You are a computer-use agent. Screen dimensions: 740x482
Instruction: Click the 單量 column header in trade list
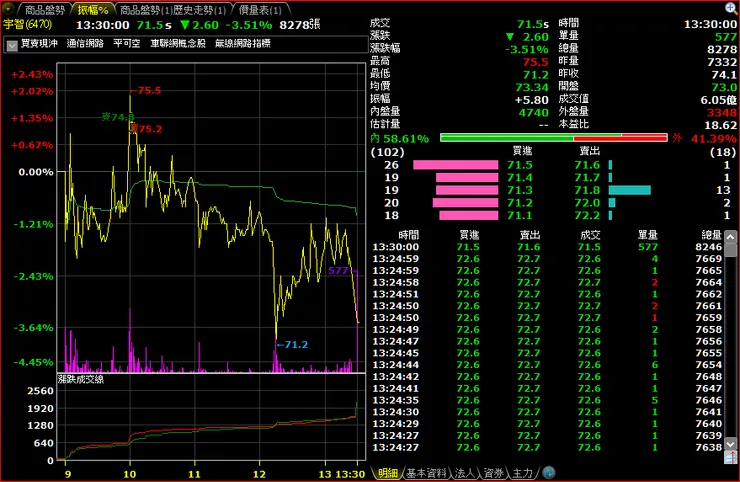click(648, 235)
